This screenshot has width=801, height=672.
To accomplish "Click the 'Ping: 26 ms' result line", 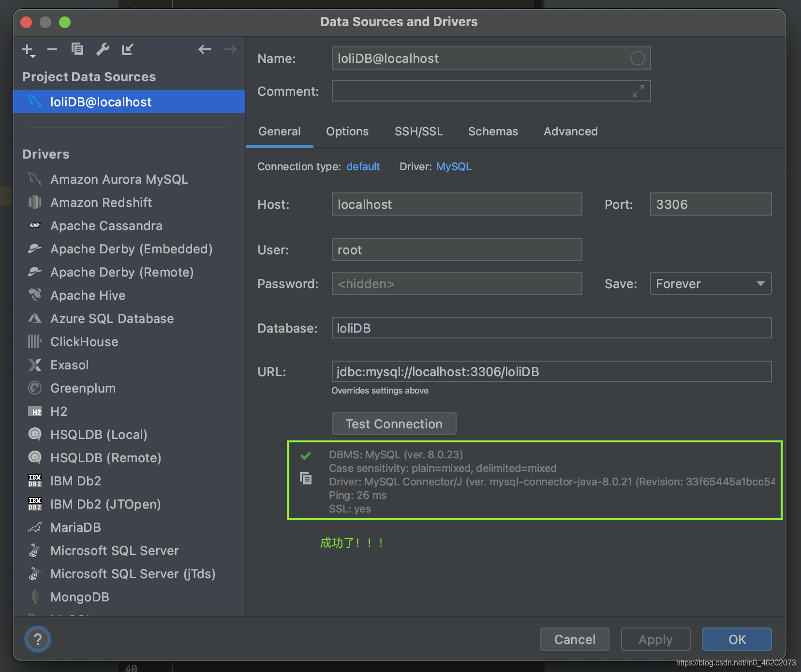I will point(357,495).
